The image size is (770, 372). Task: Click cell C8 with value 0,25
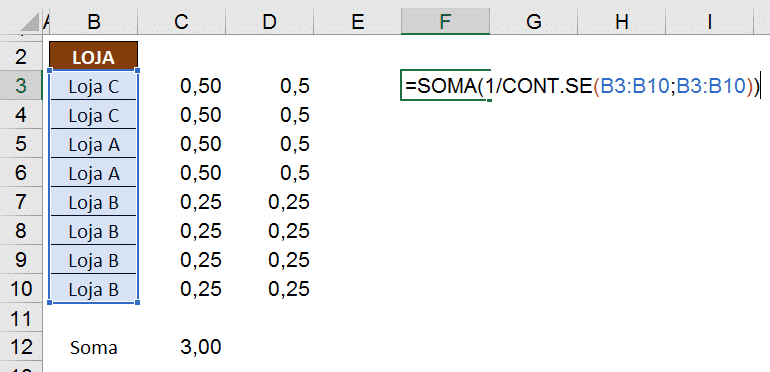[x=182, y=231]
